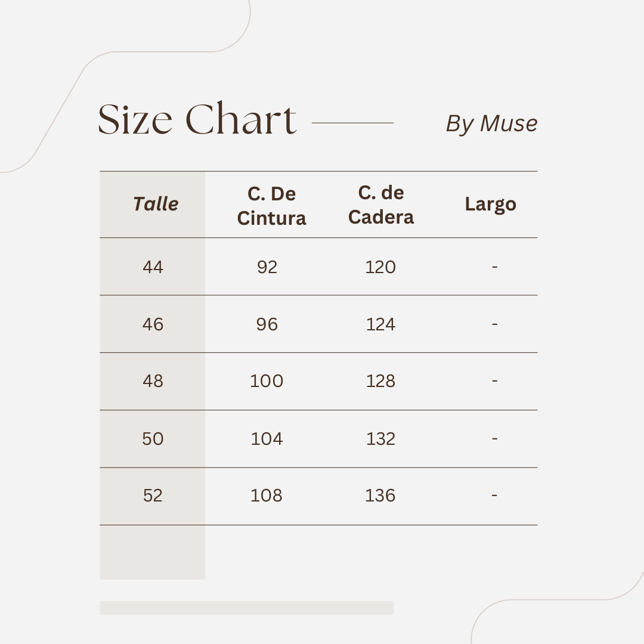Click size 44 in Talle column

coord(153,267)
